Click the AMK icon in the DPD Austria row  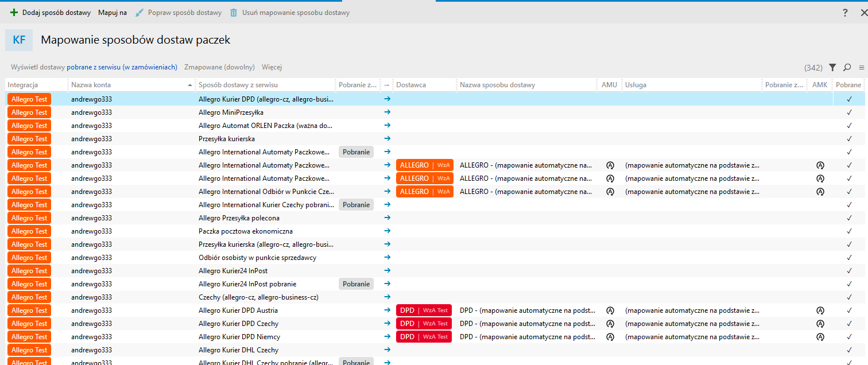coord(820,310)
